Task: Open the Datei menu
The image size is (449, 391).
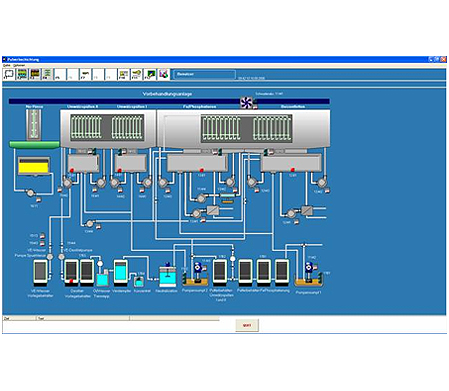Action: [7, 65]
